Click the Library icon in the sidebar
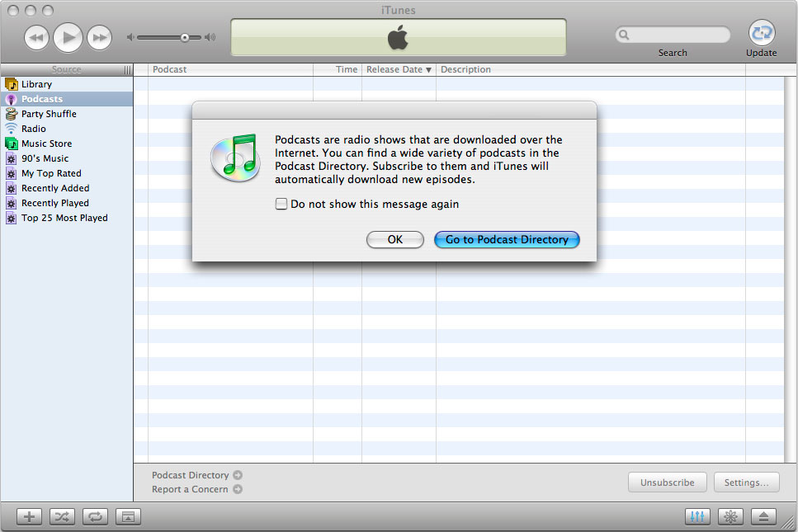The image size is (798, 532). click(12, 84)
